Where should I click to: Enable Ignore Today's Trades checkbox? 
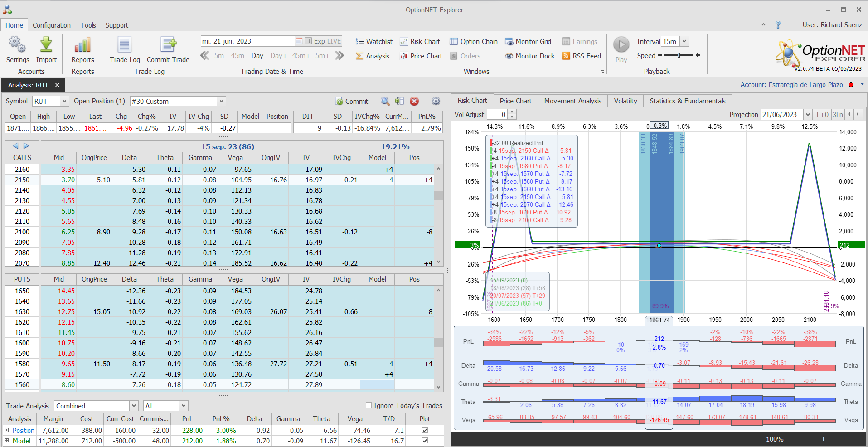point(369,405)
